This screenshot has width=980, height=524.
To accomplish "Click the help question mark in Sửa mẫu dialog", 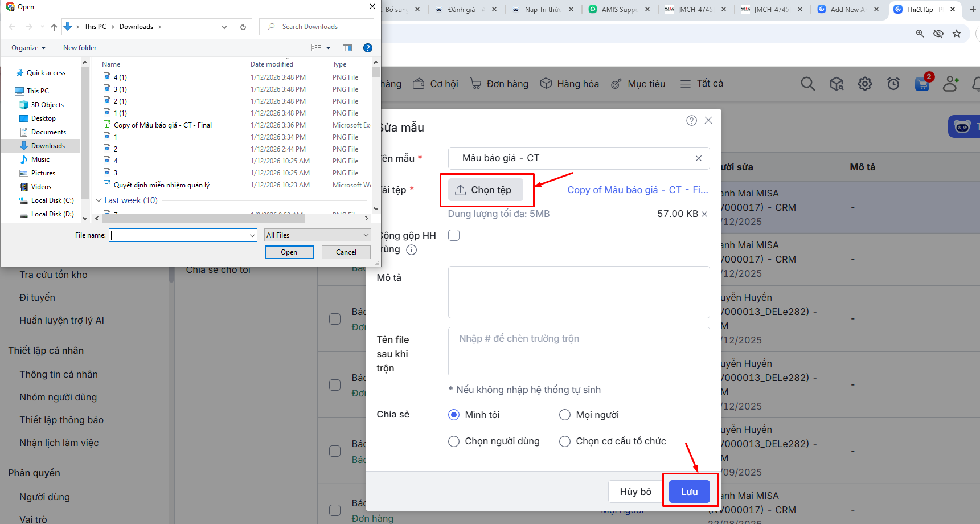I will 691,120.
